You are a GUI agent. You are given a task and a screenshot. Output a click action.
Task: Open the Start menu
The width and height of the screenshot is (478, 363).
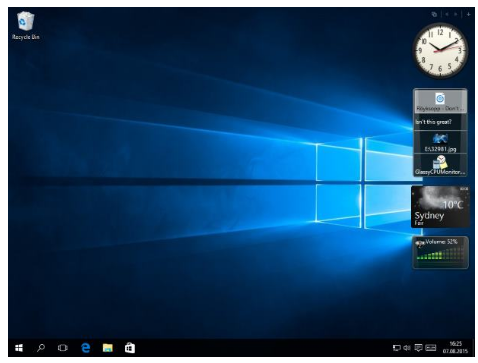pyautogui.click(x=19, y=348)
